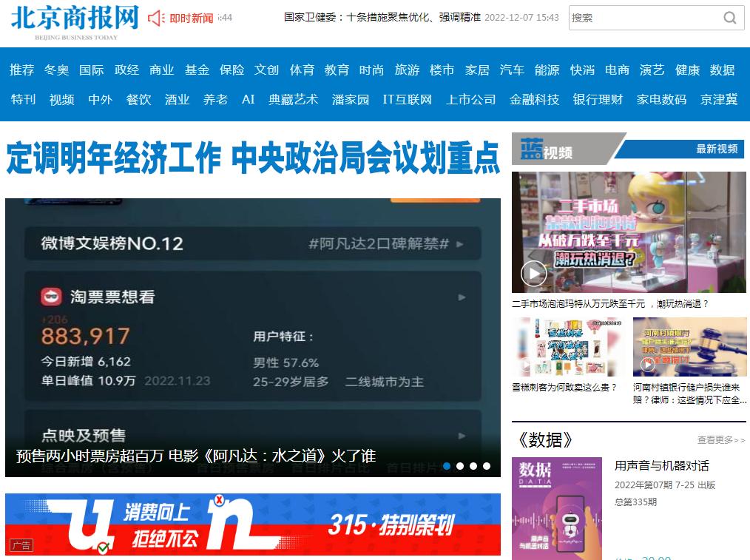Image resolution: width=750 pixels, height=560 pixels.
Task: Select 体育 in navigation
Action: (302, 70)
